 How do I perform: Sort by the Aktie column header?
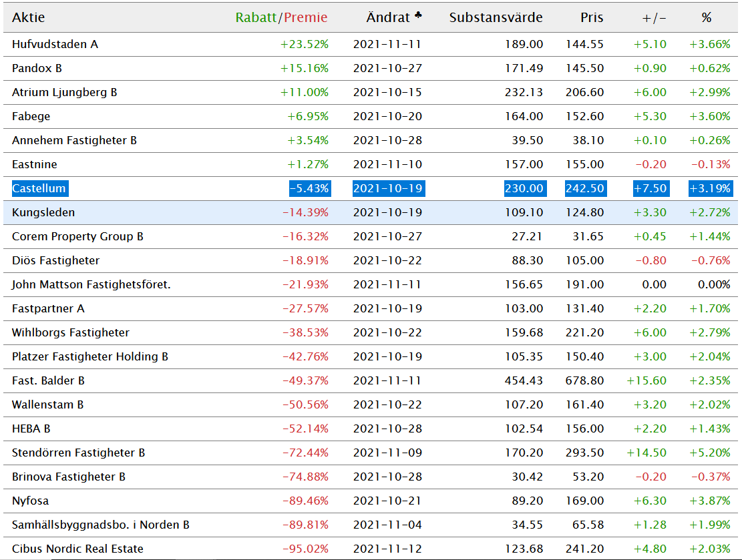(29, 17)
